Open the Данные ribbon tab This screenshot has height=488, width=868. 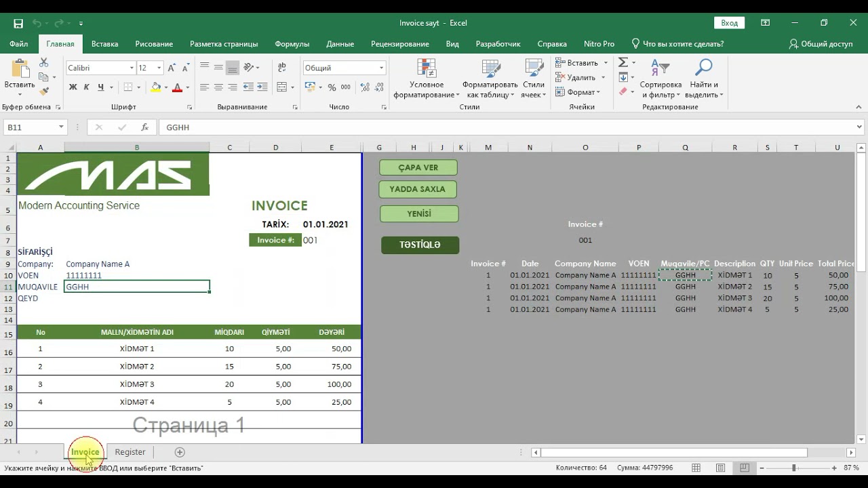[x=340, y=44]
